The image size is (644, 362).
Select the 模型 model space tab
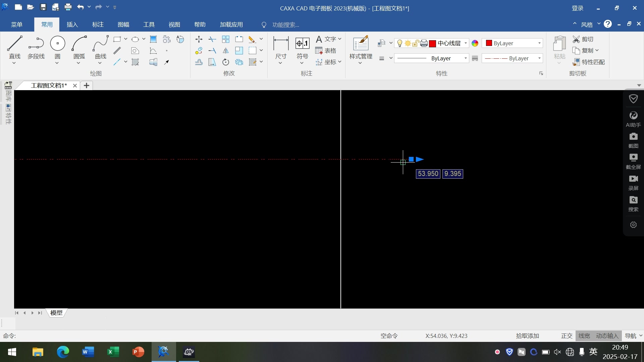coord(56,313)
